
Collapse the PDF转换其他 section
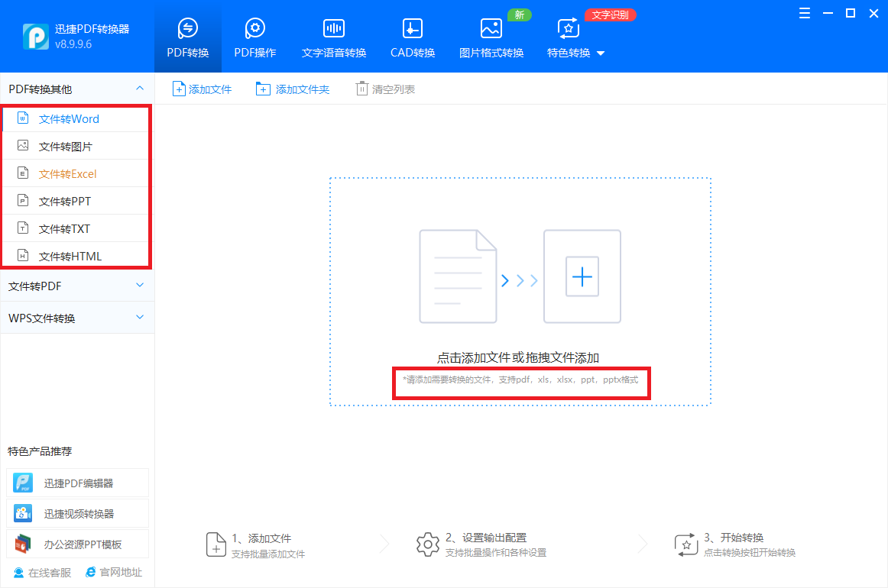pos(140,89)
